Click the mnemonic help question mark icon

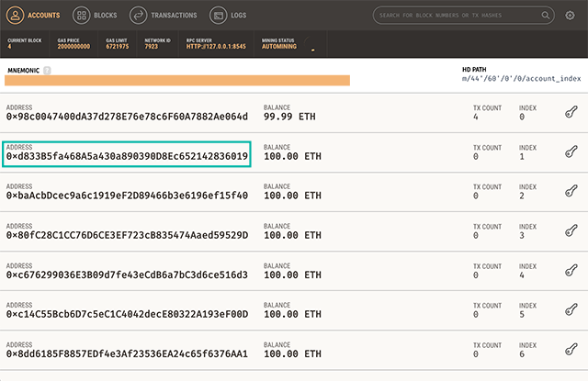point(46,70)
